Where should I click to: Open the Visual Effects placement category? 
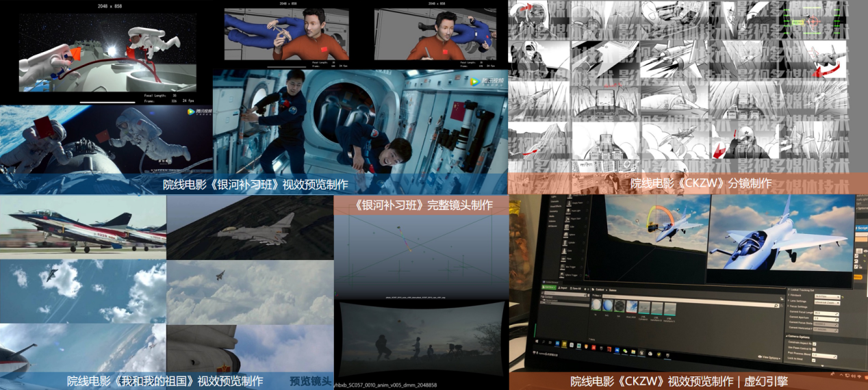tap(556, 206)
